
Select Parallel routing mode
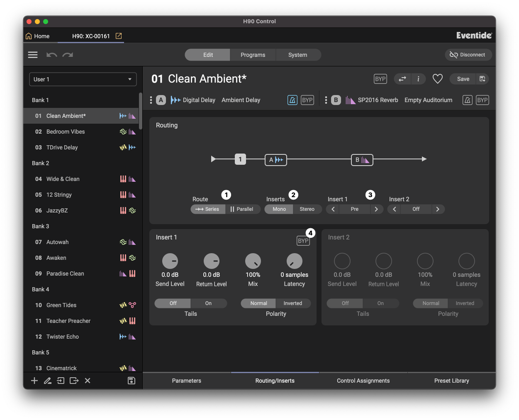(x=242, y=209)
